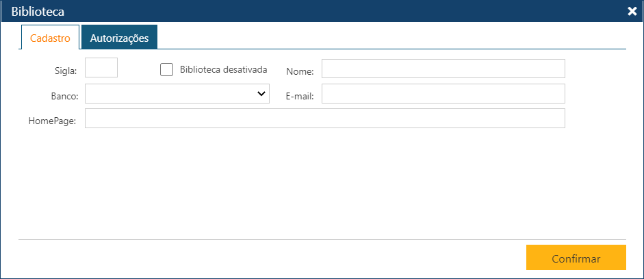Switch to the Autorizações tab
The width and height of the screenshot is (644, 279).
(119, 38)
